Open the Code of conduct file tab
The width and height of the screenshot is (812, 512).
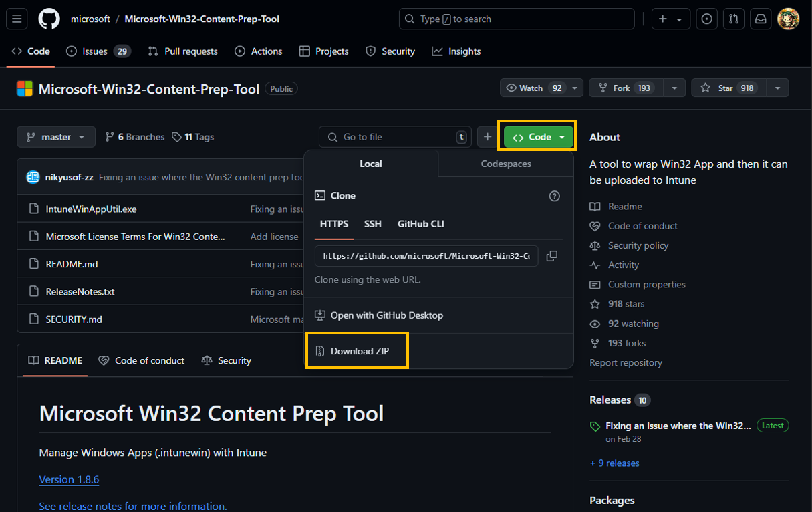click(x=141, y=360)
